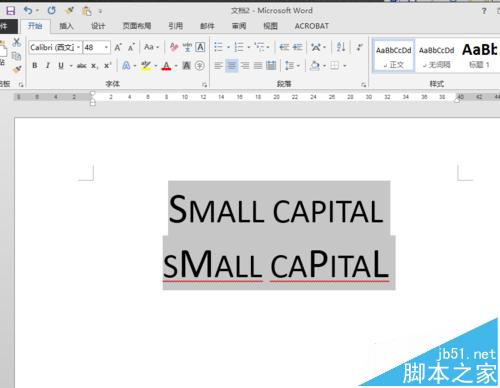Apply paragraph shading paint bucket
The height and width of the screenshot is (388, 500).
click(x=315, y=66)
